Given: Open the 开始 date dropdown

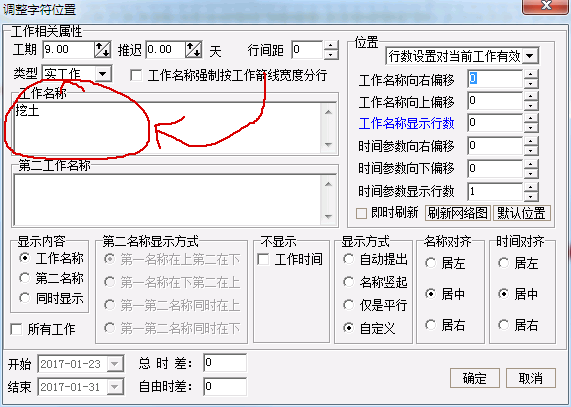Looking at the screenshot, I should (115, 364).
